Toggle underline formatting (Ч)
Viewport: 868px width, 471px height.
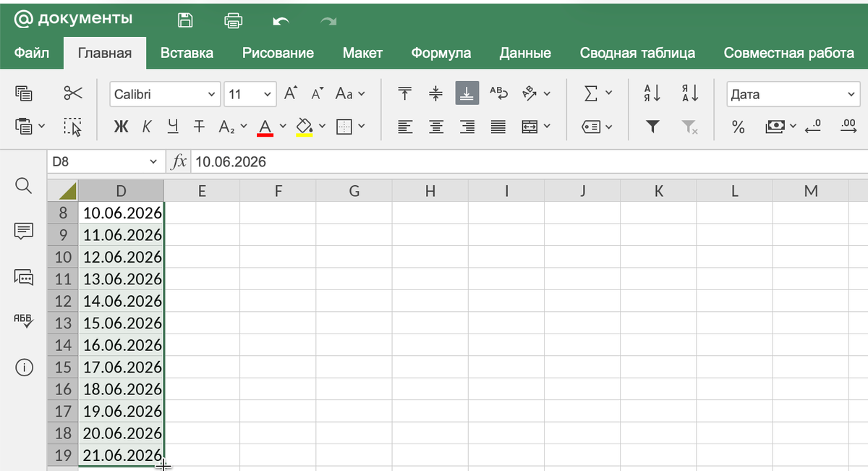173,127
